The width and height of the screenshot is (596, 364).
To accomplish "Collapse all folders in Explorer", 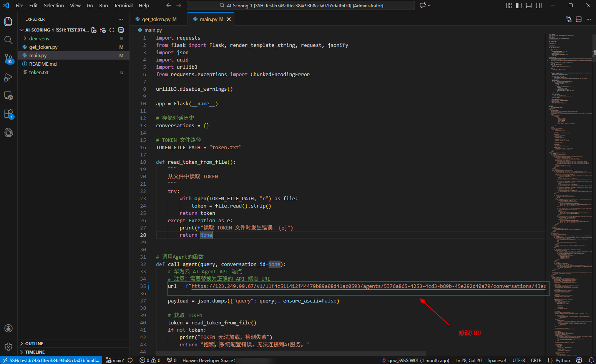I will pos(121,30).
